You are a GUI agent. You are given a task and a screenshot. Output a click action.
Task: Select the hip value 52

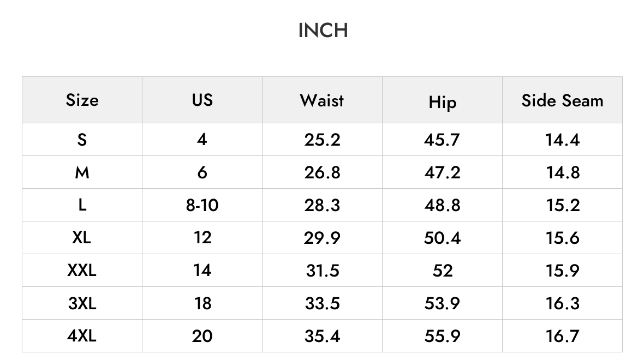click(x=442, y=271)
